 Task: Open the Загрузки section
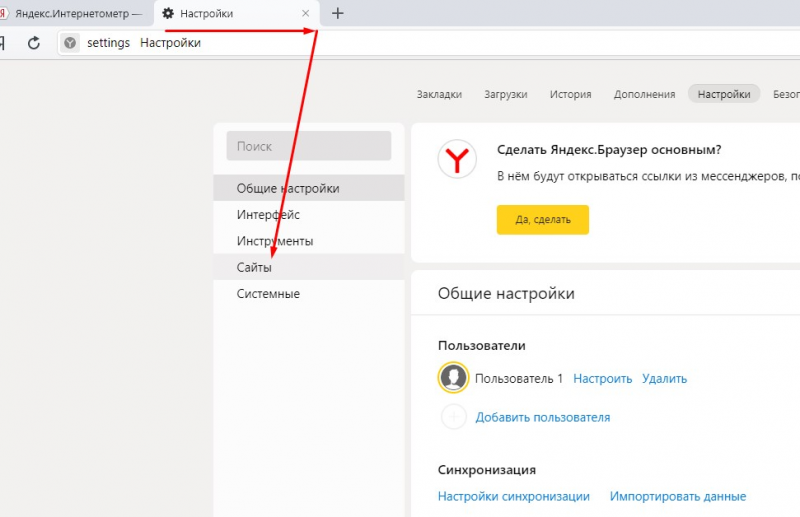click(506, 94)
